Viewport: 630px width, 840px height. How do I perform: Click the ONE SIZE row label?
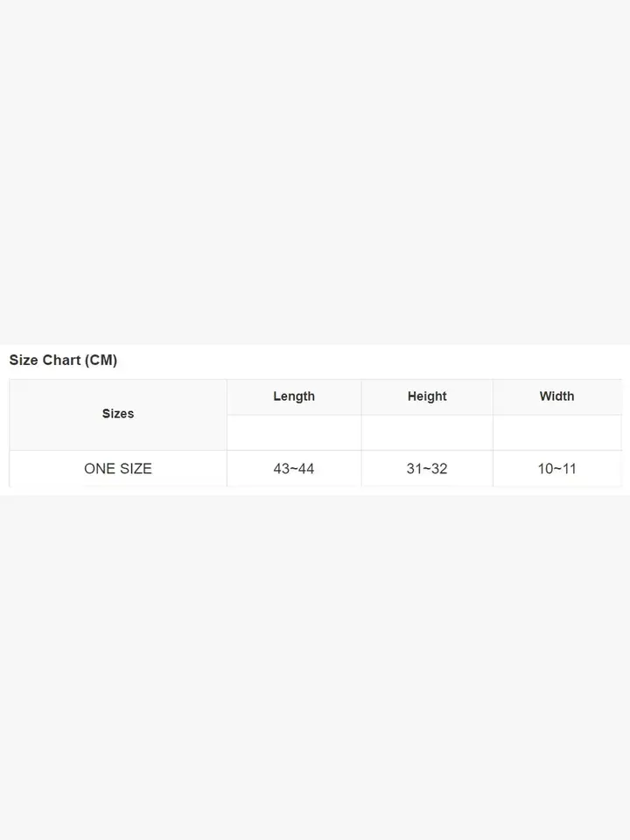coord(118,469)
